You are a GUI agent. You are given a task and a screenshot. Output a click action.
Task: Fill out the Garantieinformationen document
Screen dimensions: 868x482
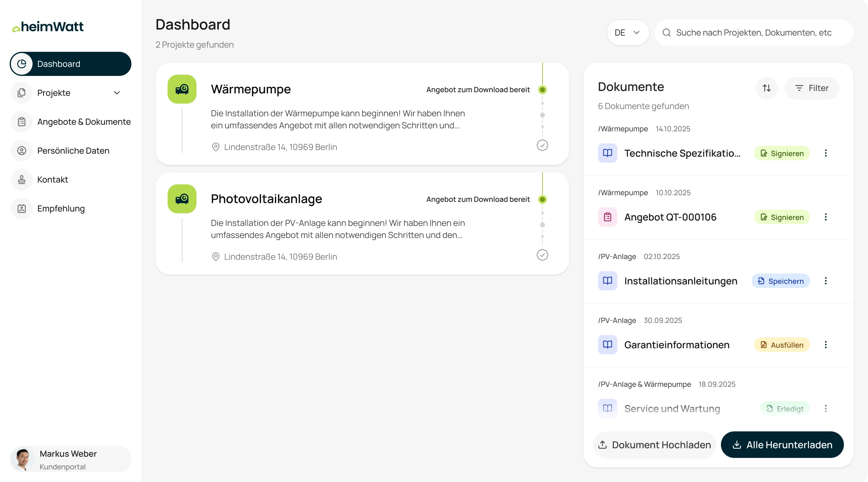click(782, 345)
